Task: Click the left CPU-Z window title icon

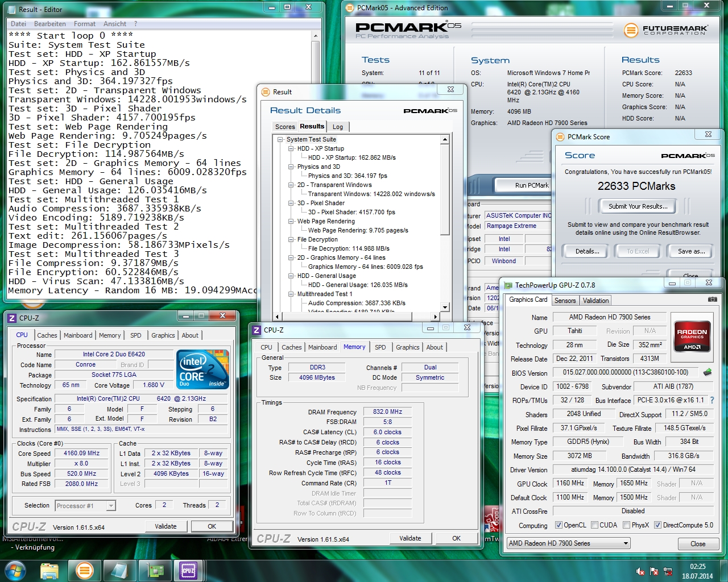Action: coord(12,318)
